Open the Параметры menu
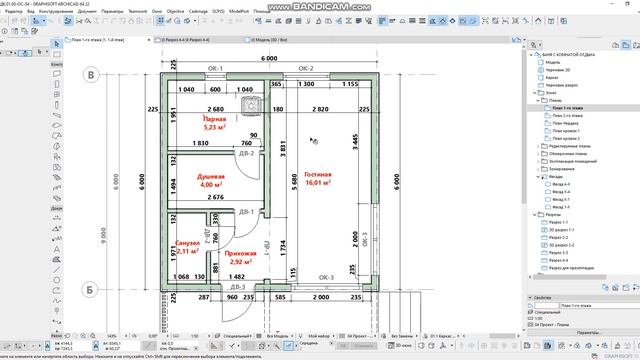The image size is (640, 360). 112,11
